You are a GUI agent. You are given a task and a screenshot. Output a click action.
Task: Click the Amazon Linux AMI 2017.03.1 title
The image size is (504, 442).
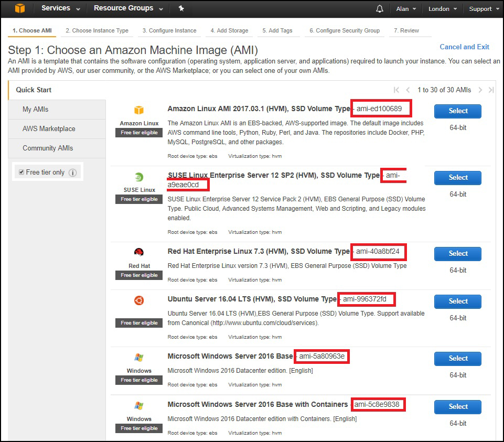pos(259,109)
